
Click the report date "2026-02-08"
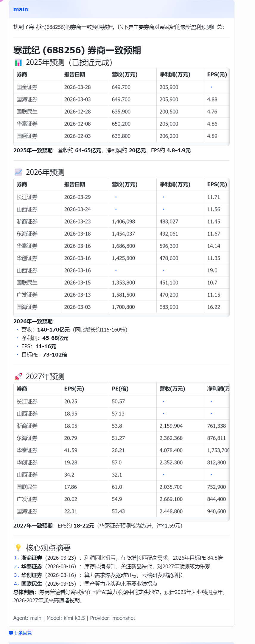pyautogui.click(x=77, y=124)
